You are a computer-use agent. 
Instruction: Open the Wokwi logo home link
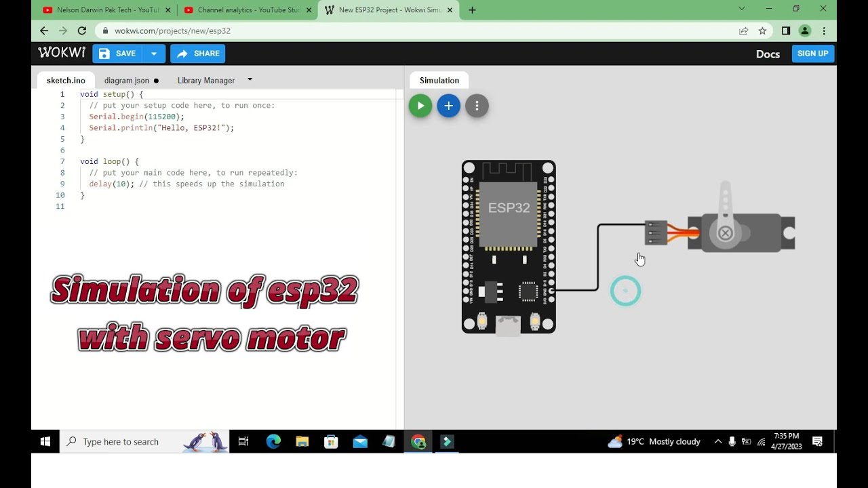[x=62, y=53]
